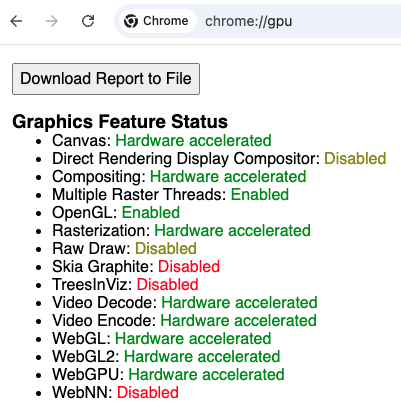This screenshot has width=401, height=407.
Task: Click Download Report to File button
Action: coord(106,79)
